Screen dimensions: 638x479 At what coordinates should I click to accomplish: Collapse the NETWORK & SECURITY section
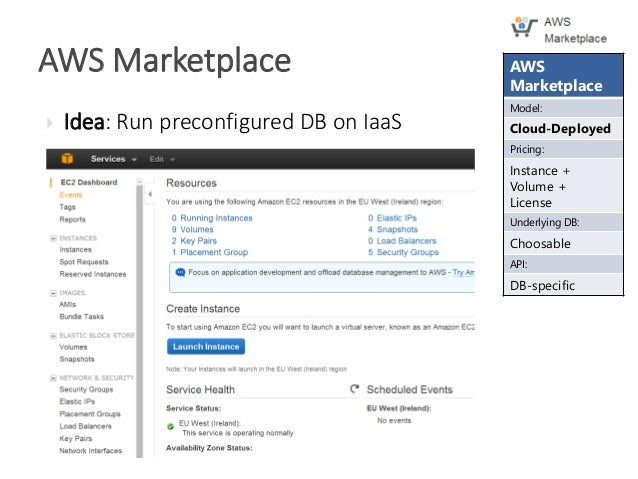pyautogui.click(x=53, y=378)
